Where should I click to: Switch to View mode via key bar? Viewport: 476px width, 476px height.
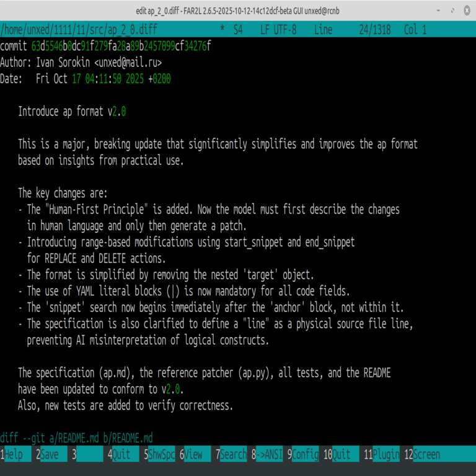coord(194,454)
